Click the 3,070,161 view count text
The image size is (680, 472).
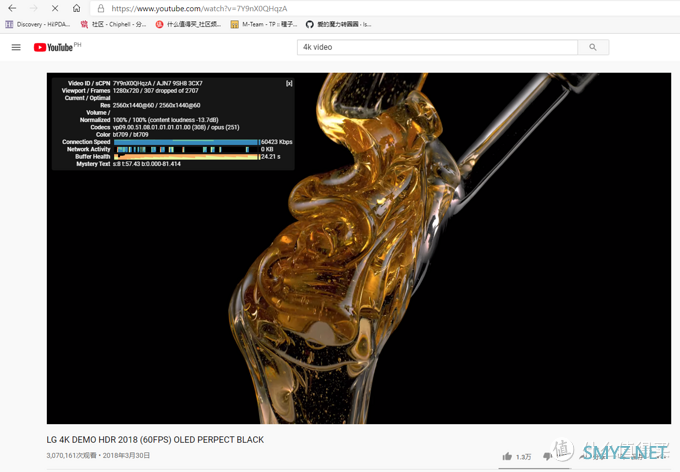click(x=71, y=456)
